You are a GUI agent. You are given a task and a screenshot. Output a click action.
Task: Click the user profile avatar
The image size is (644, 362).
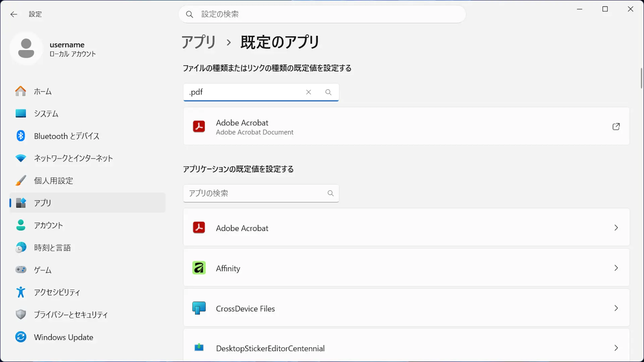26,49
